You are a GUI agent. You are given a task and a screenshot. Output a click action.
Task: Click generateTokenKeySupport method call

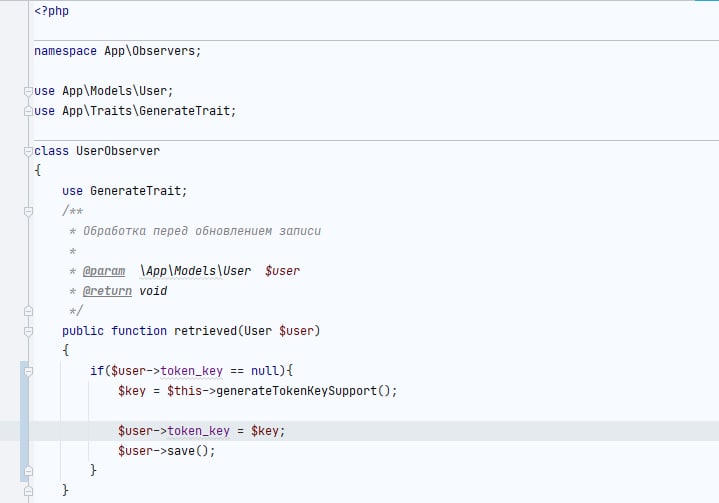click(297, 391)
